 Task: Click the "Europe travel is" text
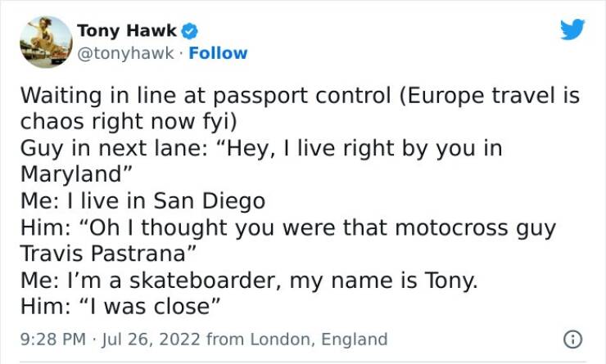point(490,96)
